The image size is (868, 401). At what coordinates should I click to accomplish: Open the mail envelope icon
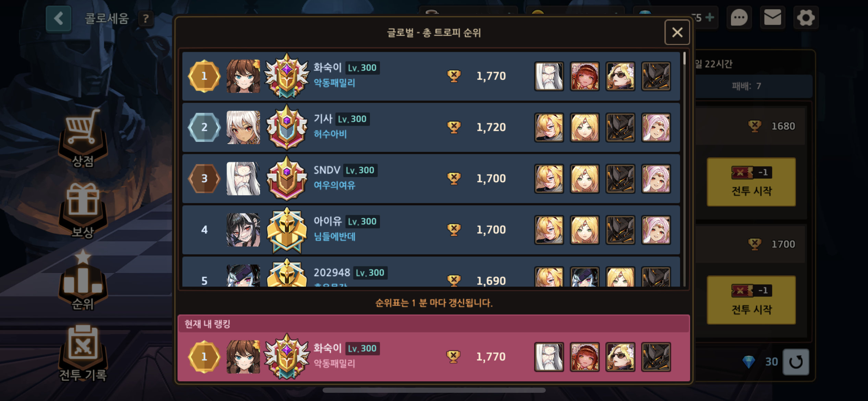(772, 17)
